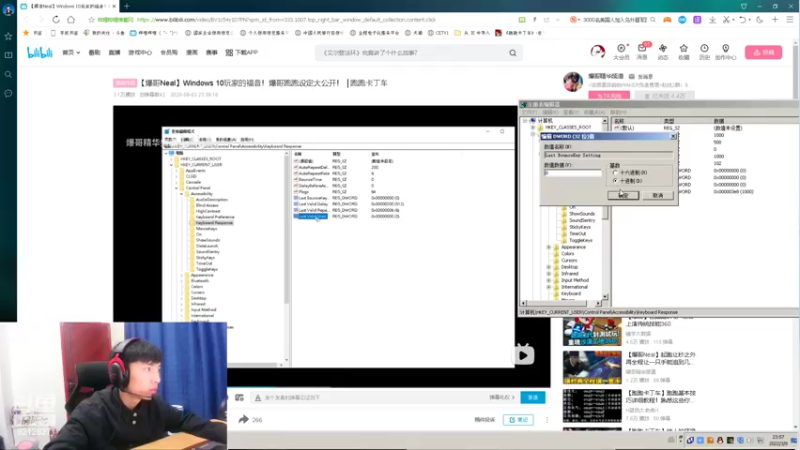Click the play icon on the video
This screenshot has width=800, height=450.
pyautogui.click(x=523, y=355)
